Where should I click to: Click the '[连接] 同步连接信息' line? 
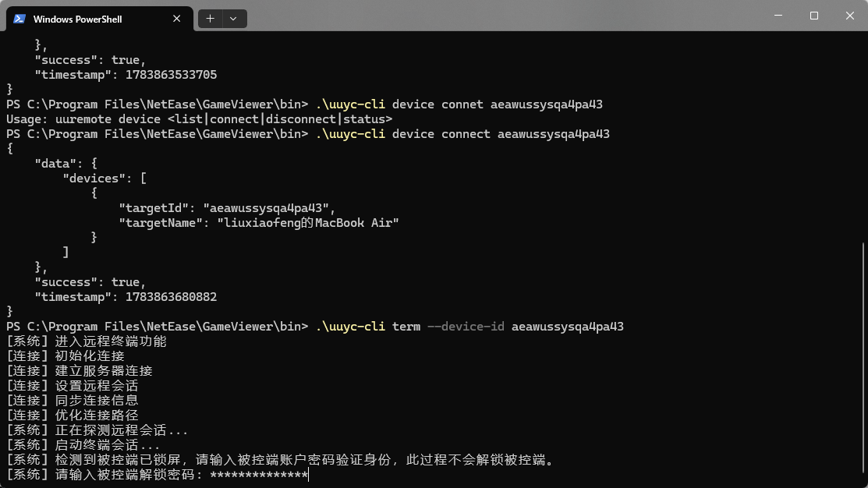click(x=73, y=401)
